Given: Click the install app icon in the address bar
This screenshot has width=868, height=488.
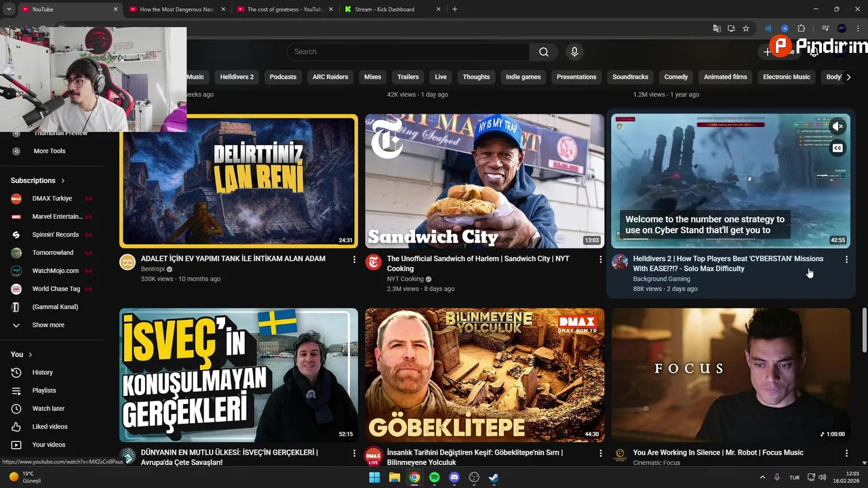Looking at the screenshot, I should pyautogui.click(x=731, y=28).
